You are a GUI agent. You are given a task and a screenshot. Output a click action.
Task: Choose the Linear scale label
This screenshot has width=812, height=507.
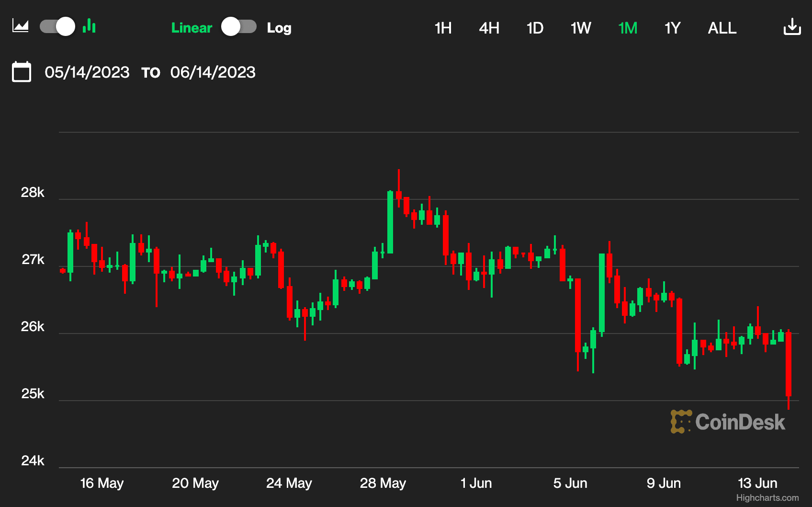pos(192,28)
